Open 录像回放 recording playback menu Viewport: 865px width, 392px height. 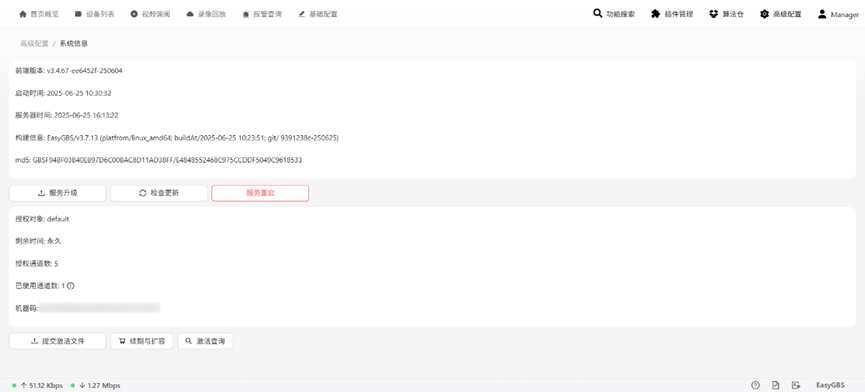[x=206, y=14]
